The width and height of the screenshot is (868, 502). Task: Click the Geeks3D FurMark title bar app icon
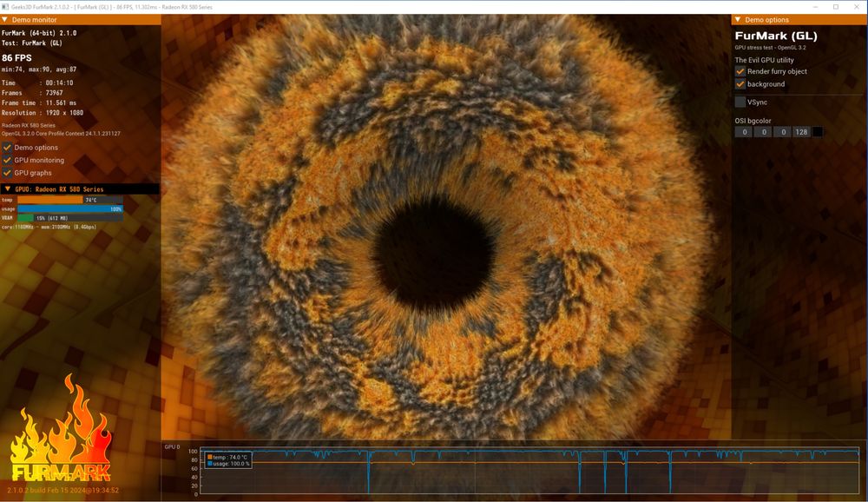5,7
